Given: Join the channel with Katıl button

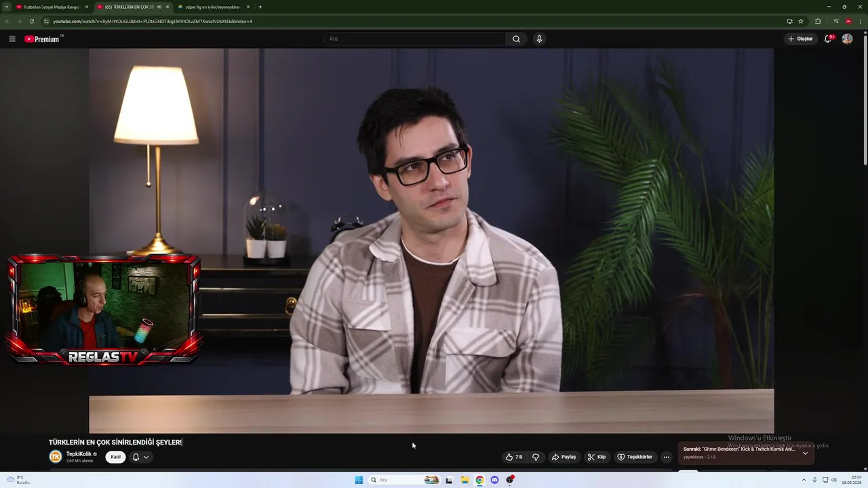Looking at the screenshot, I should (x=116, y=457).
